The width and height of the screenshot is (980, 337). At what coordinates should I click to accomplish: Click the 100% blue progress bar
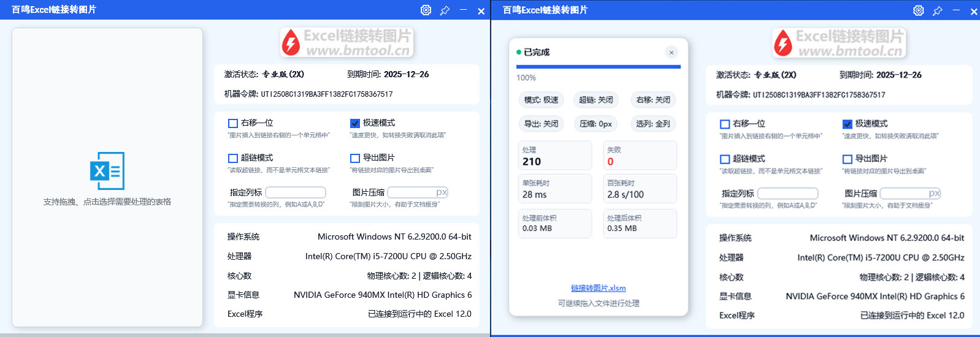coord(599,67)
